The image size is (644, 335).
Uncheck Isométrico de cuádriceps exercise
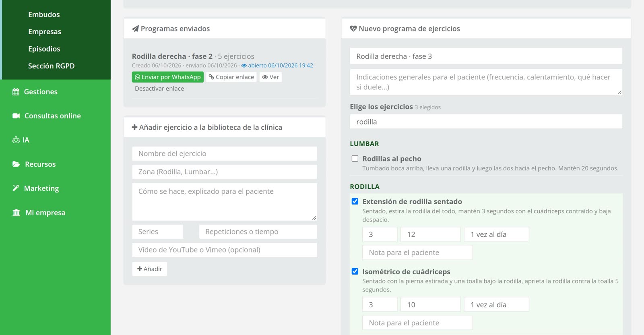[x=355, y=271]
